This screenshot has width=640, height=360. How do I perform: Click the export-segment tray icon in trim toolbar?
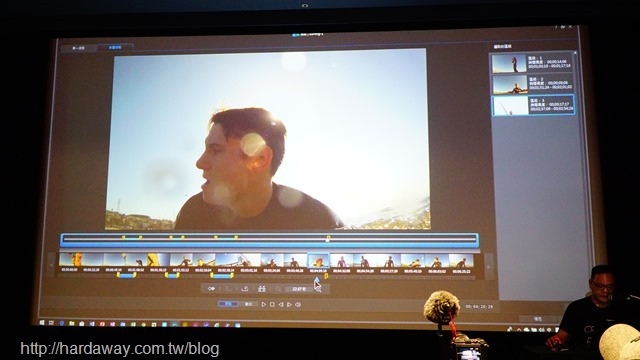coord(245,289)
